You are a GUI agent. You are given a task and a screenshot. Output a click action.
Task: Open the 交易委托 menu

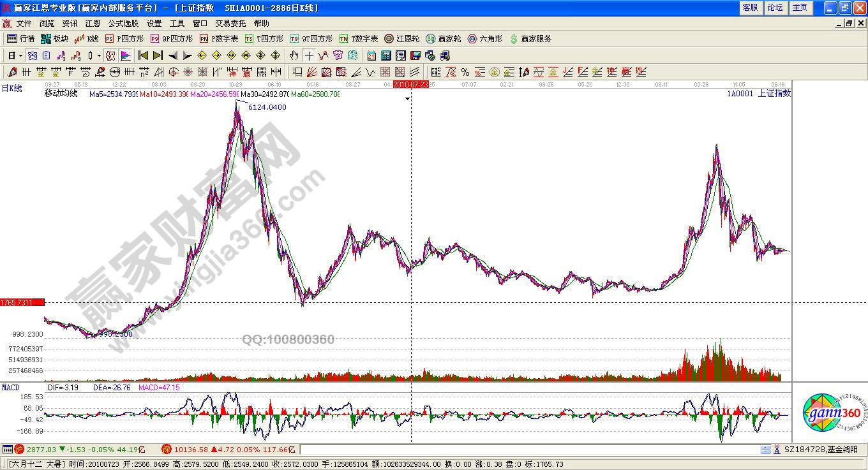pos(230,24)
